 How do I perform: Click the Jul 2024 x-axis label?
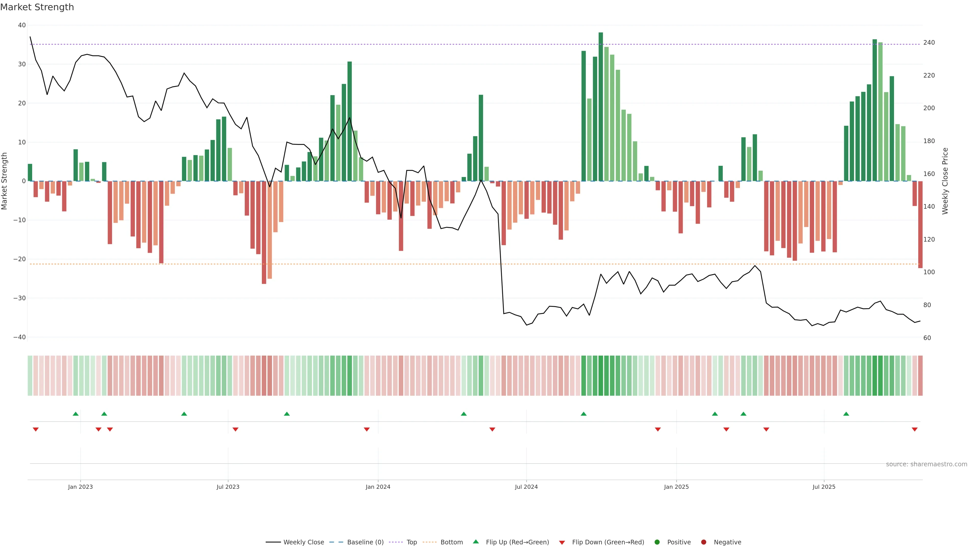526,487
